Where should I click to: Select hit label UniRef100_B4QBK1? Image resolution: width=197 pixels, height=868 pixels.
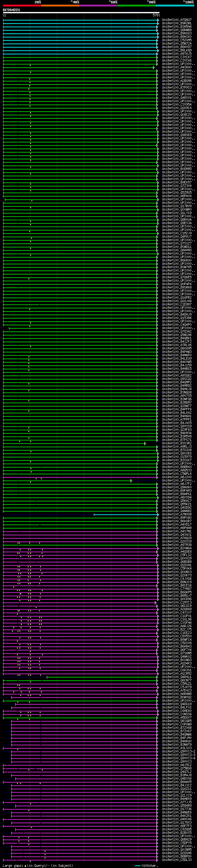(x=177, y=338)
